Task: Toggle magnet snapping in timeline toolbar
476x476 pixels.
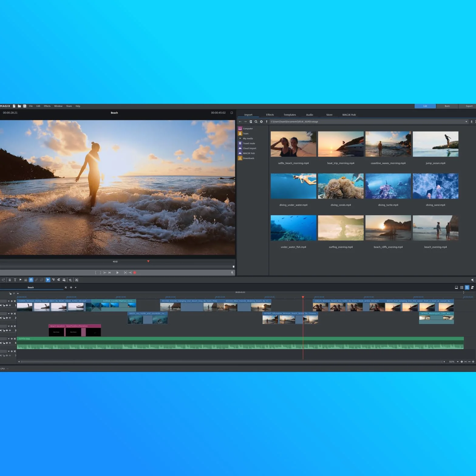Action: (x=31, y=280)
